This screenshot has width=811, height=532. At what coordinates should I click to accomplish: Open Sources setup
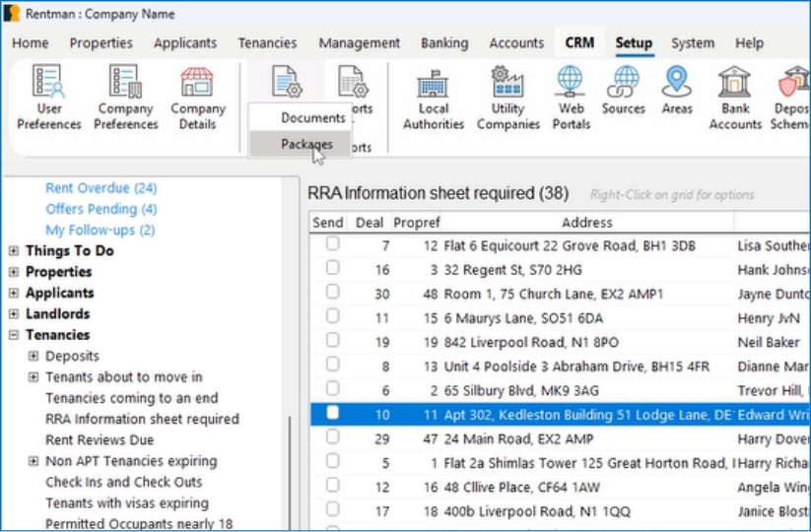[623, 90]
